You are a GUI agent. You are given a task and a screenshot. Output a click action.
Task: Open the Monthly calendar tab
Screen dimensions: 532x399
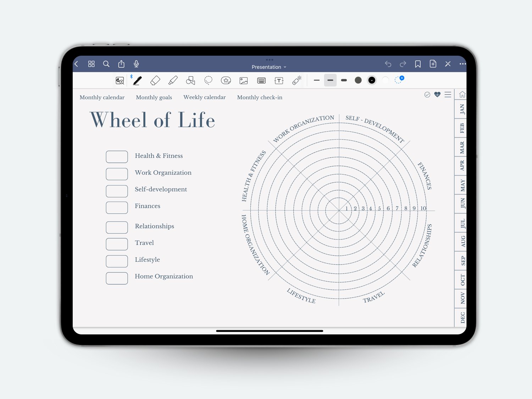[102, 97]
